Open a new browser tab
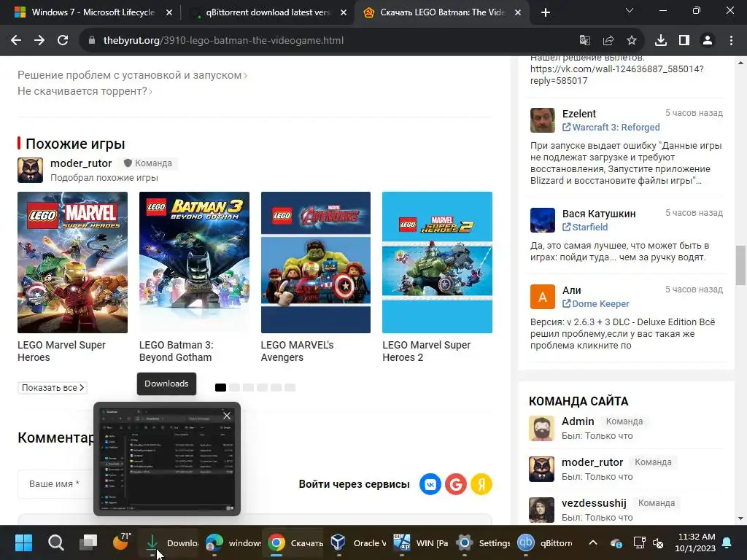747x560 pixels. click(x=546, y=12)
